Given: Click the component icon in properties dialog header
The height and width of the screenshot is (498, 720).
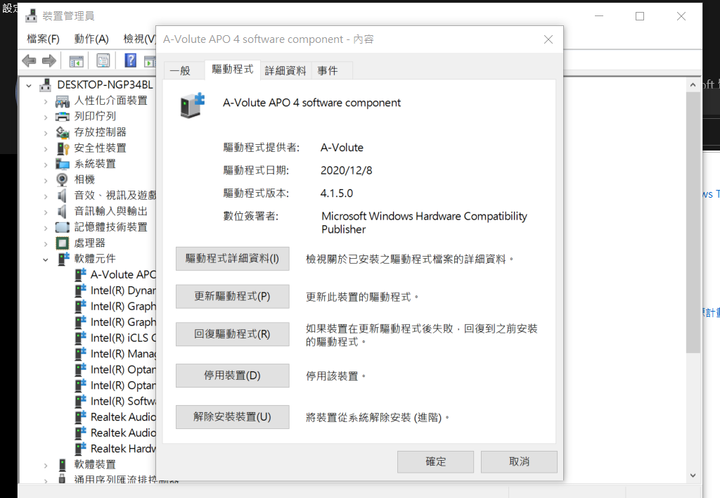Looking at the screenshot, I should (x=192, y=105).
